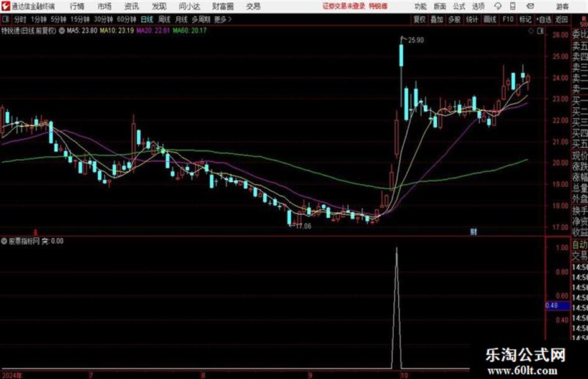Image resolution: width=588 pixels, height=379 pixels.
Task: Open the 资讯 menu
Action: (x=132, y=6)
